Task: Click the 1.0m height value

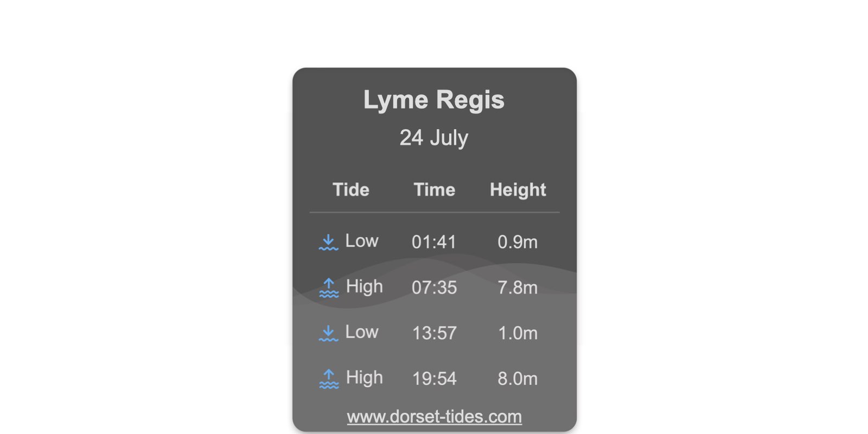Action: [518, 333]
